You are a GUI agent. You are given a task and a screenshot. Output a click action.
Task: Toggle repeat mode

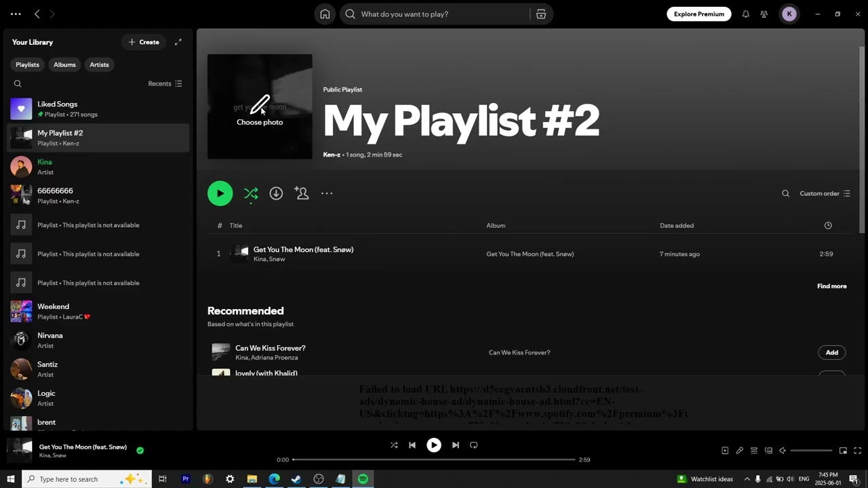pos(474,445)
